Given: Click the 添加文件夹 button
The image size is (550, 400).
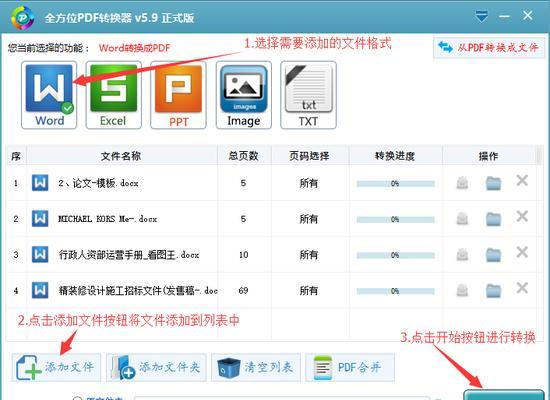Looking at the screenshot, I should click(156, 367).
